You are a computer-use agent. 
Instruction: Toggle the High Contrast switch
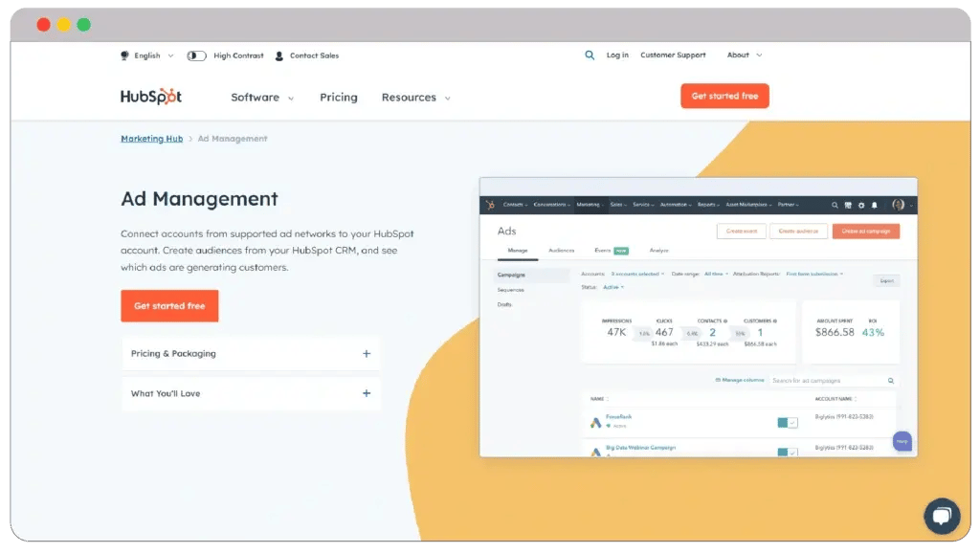tap(196, 55)
